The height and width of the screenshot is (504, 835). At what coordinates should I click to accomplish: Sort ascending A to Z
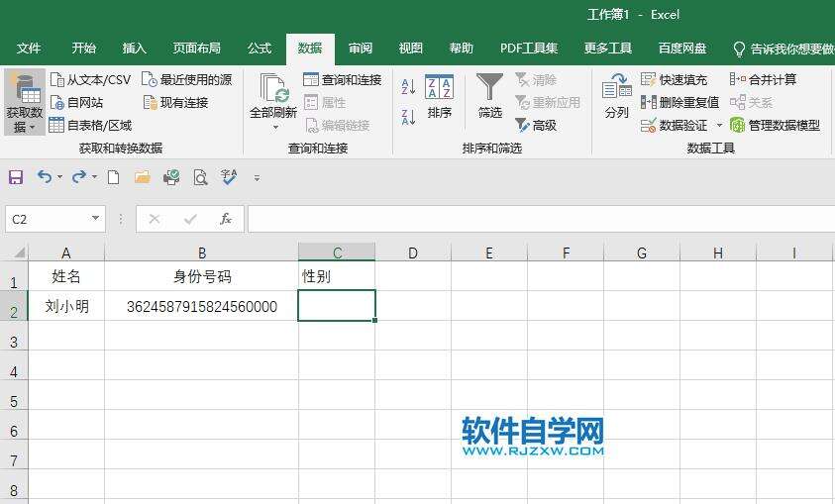pyautogui.click(x=408, y=86)
